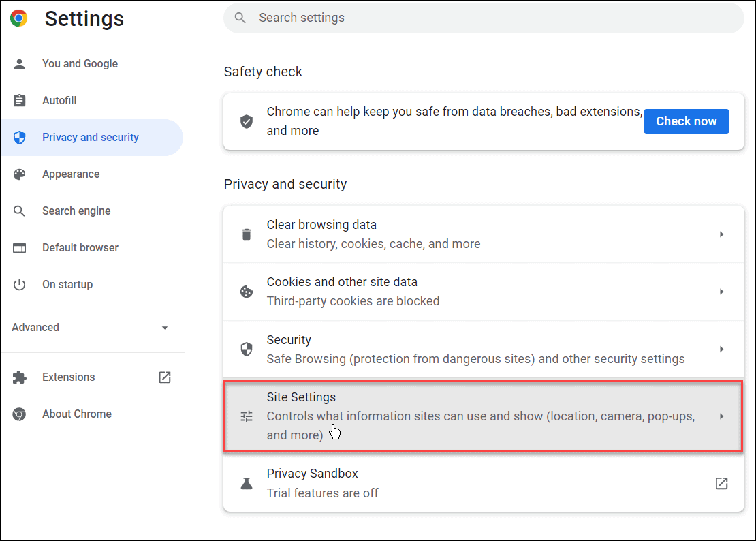Image resolution: width=756 pixels, height=541 pixels.
Task: Click the shield icon in the Security row
Action: click(x=247, y=349)
